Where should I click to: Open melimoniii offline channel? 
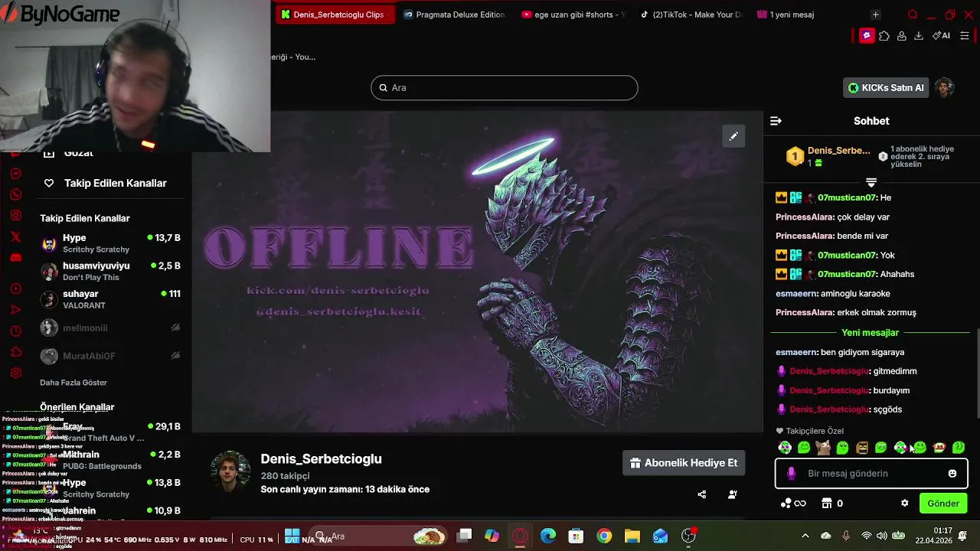[x=111, y=328]
